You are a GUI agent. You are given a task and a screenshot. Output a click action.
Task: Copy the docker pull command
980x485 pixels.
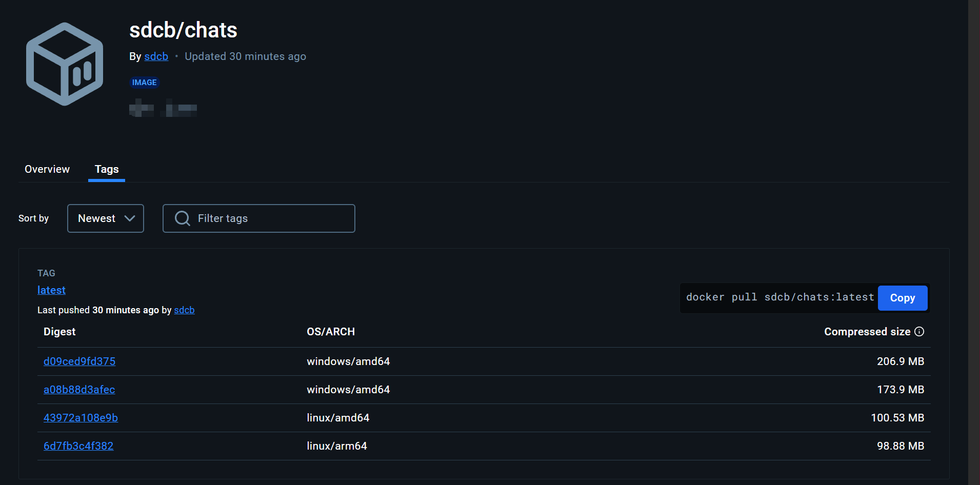(x=903, y=298)
